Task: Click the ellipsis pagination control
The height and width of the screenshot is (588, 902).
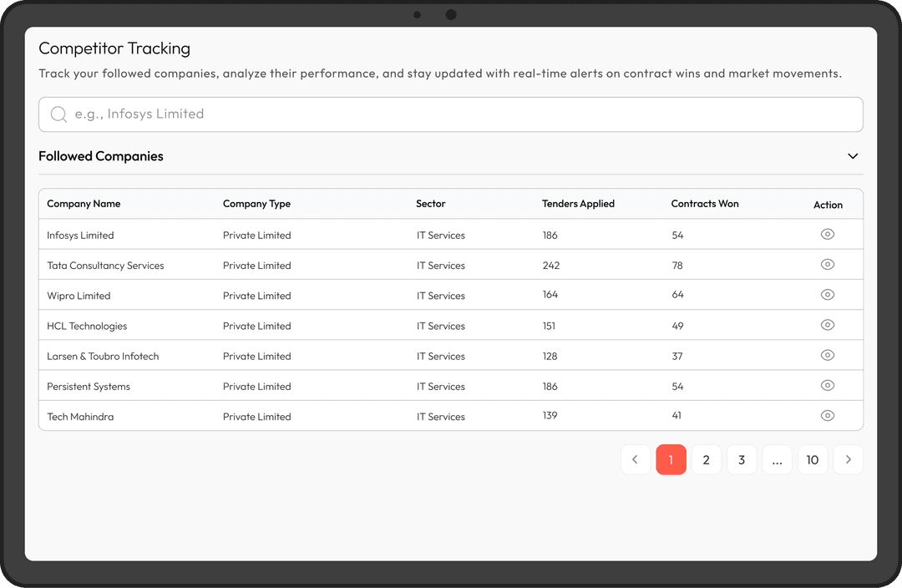Action: pyautogui.click(x=777, y=459)
